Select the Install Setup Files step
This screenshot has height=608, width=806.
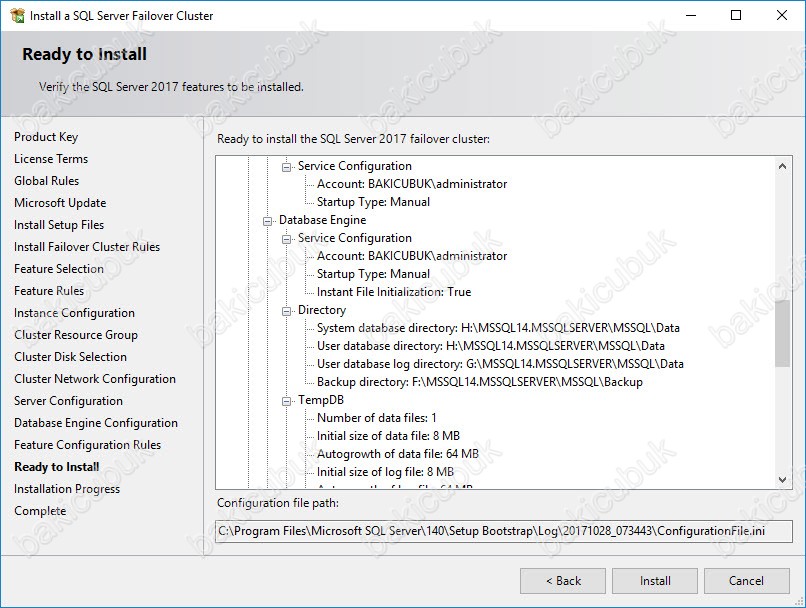pos(59,225)
